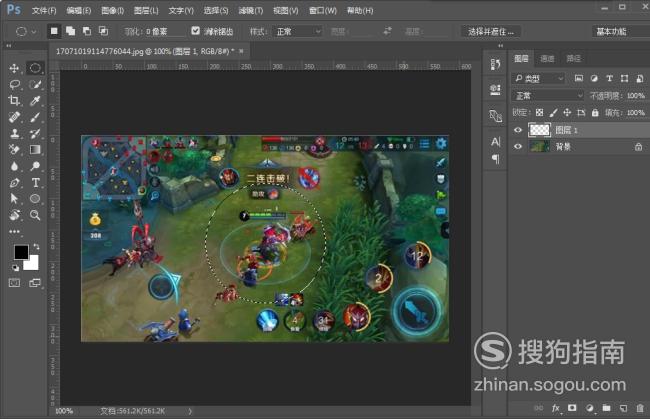Select the Blur tool
The height and width of the screenshot is (419, 650).
tap(14, 166)
